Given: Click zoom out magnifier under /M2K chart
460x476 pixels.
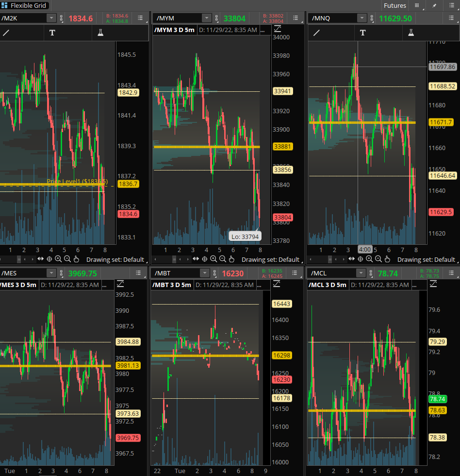Looking at the screenshot, I should 67,259.
